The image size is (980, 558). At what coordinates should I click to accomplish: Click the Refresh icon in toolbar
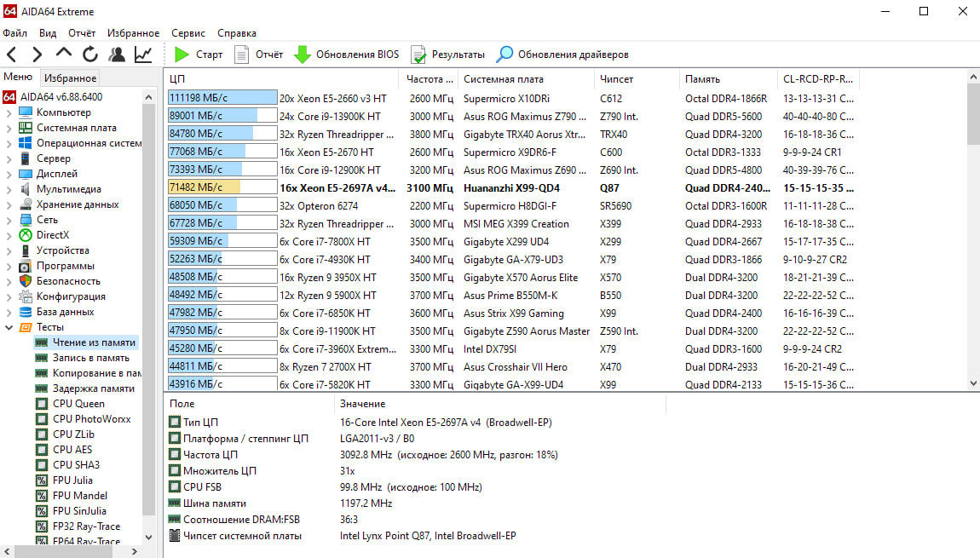[x=90, y=55]
